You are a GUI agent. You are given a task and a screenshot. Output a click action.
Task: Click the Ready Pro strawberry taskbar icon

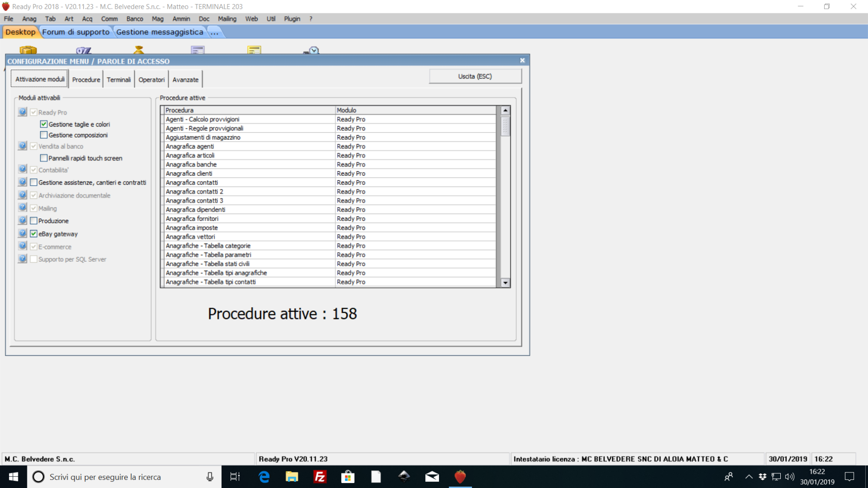click(x=460, y=477)
